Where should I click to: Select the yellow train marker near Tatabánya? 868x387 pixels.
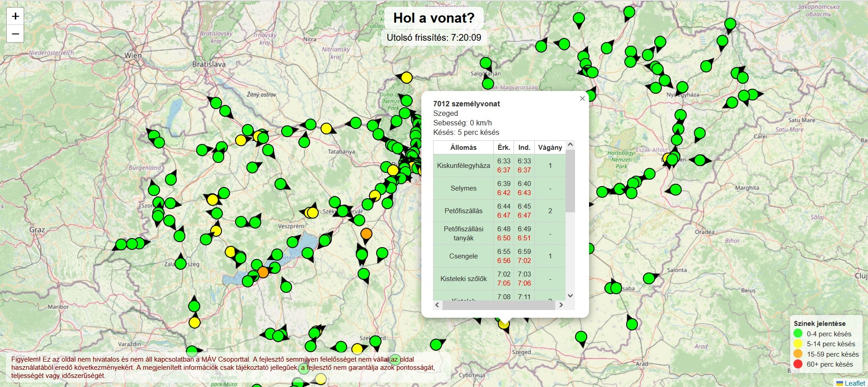pos(326,129)
